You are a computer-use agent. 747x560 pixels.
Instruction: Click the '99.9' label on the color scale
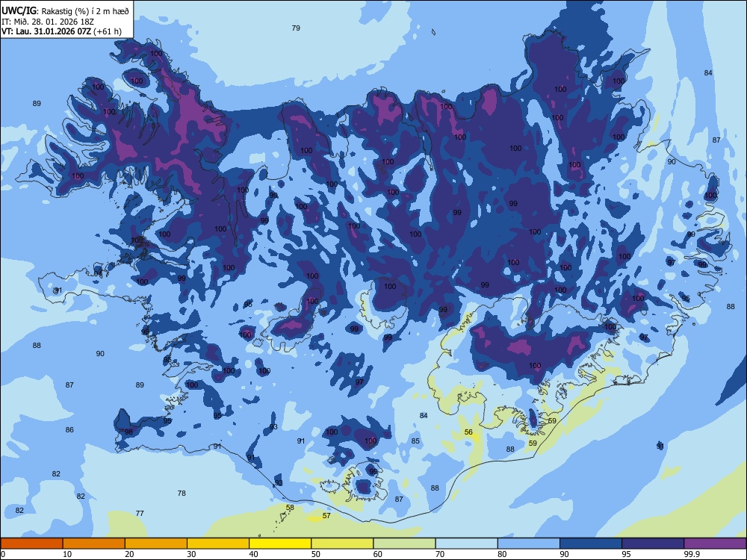pyautogui.click(x=692, y=554)
